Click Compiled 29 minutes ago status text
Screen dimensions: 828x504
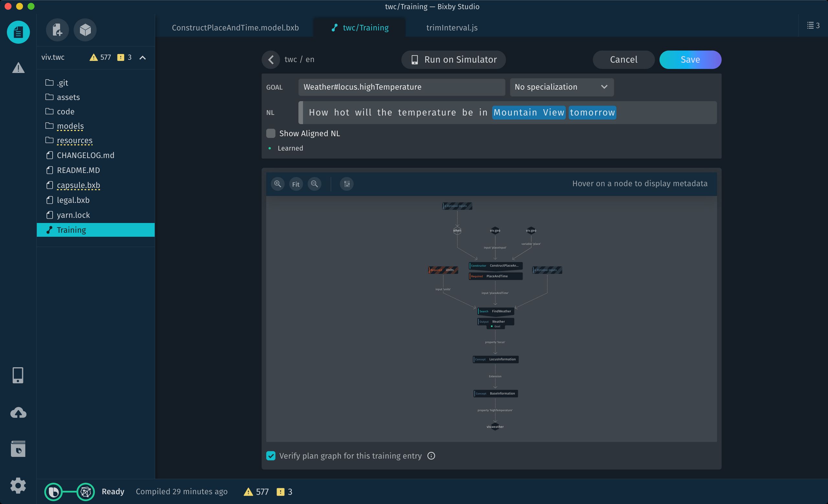(181, 492)
